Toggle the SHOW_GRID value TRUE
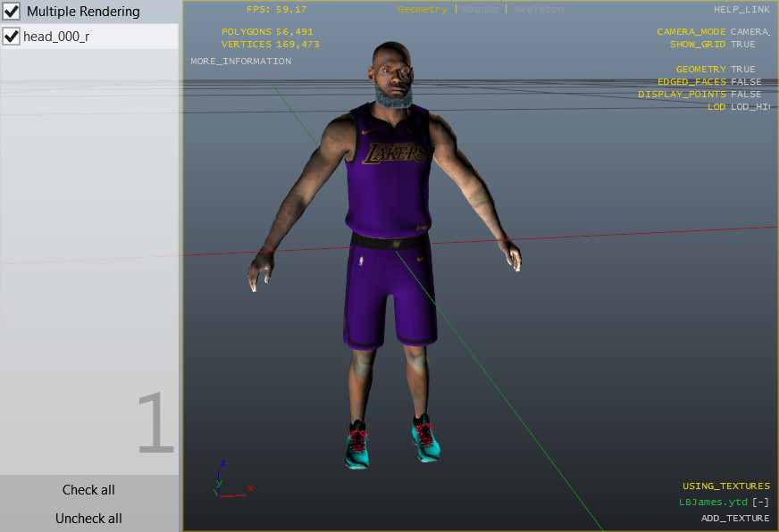Screen dimensions: 779x532 click(742, 44)
